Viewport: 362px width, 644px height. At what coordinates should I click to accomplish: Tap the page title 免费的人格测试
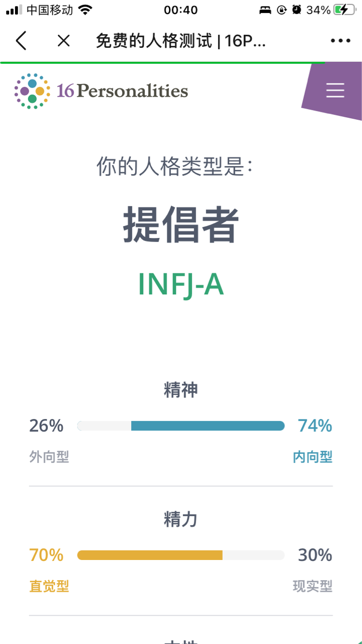pos(154,41)
